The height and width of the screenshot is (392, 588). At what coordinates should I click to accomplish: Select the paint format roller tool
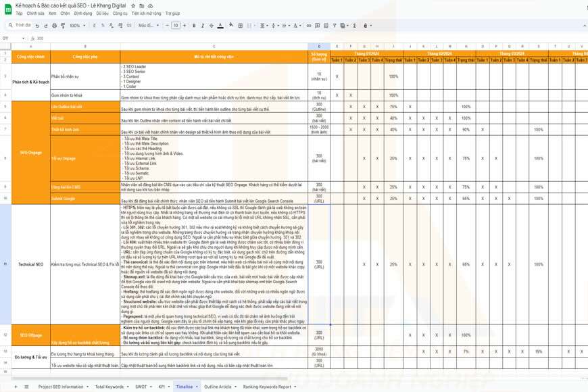(63, 26)
